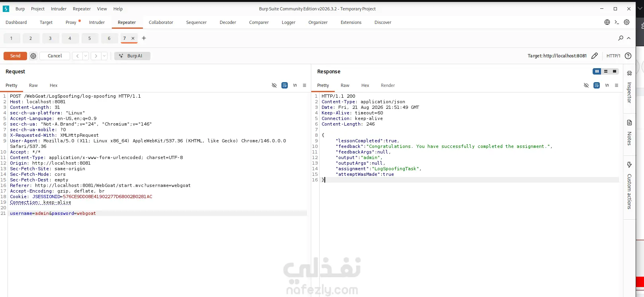Open the request send settings gear

[33, 56]
